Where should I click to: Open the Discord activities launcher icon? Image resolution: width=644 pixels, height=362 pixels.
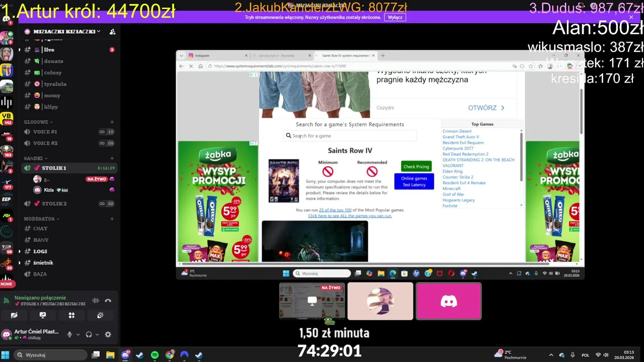[x=71, y=315]
